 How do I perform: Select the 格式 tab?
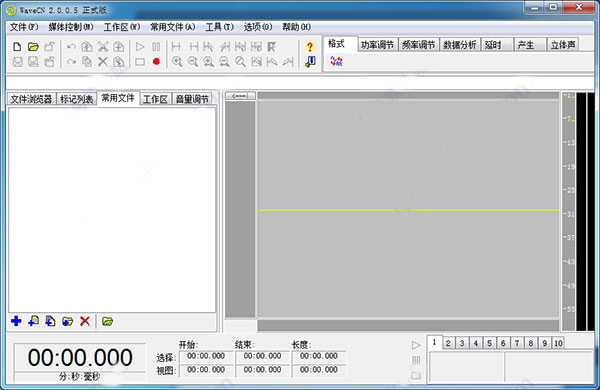pyautogui.click(x=341, y=44)
